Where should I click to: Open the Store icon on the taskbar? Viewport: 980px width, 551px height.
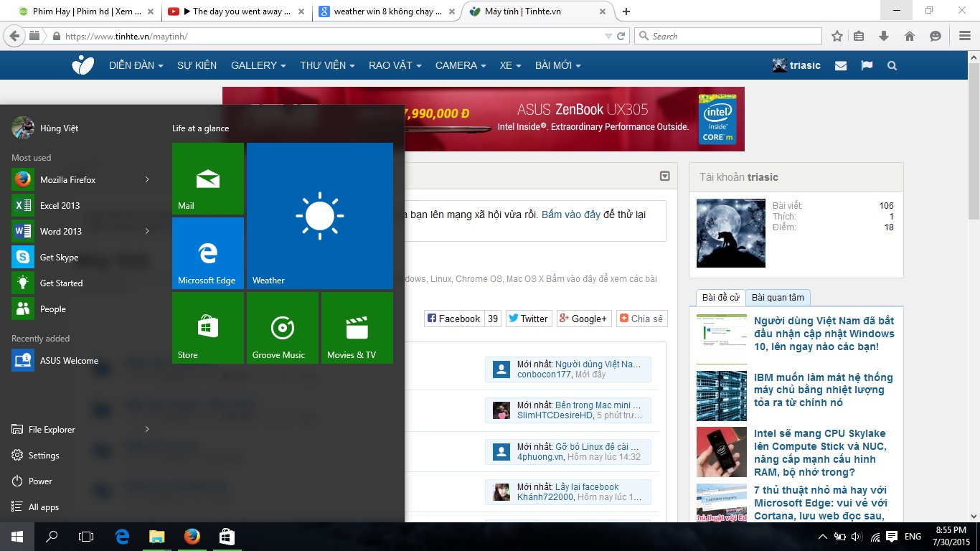click(226, 537)
